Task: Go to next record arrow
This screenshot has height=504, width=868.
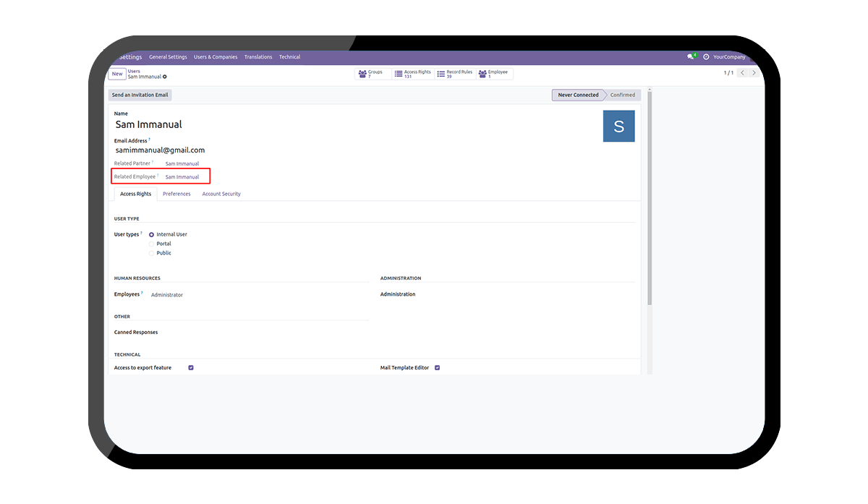Action: click(754, 73)
